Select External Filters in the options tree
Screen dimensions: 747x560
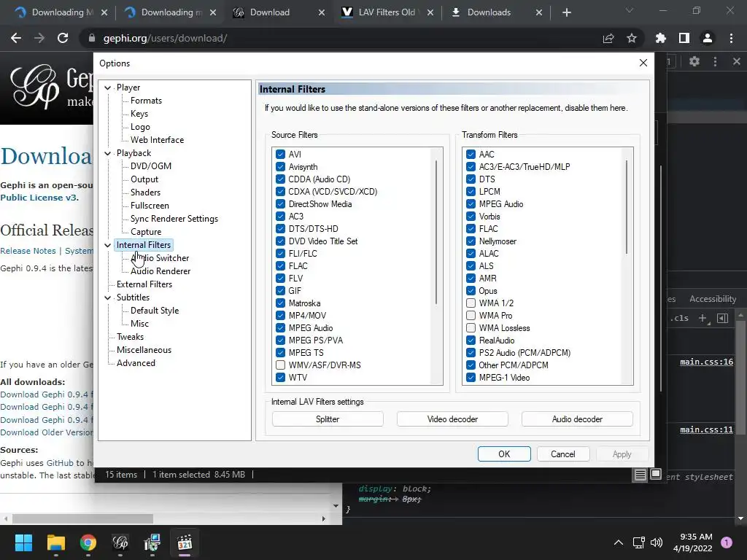tap(144, 284)
